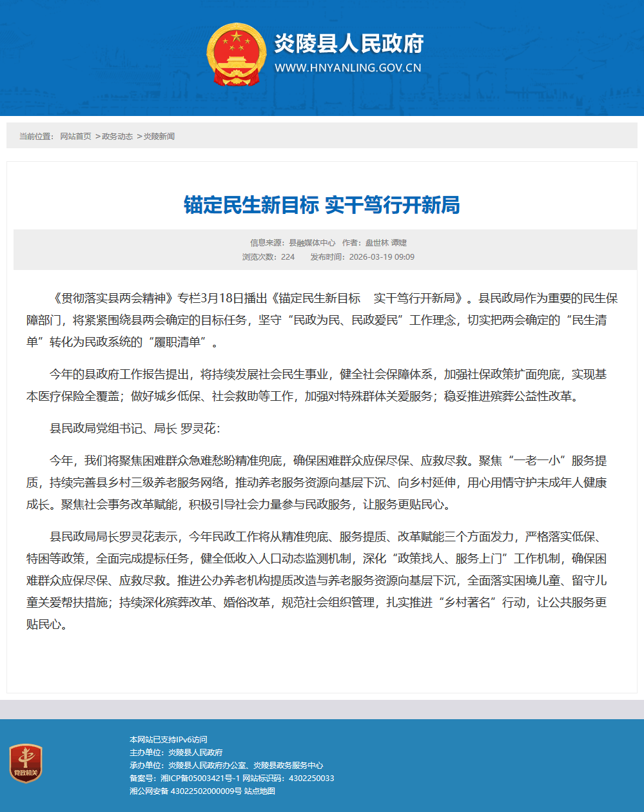Click the 主办单位 炎陵县人民政府 footer line

(x=176, y=753)
